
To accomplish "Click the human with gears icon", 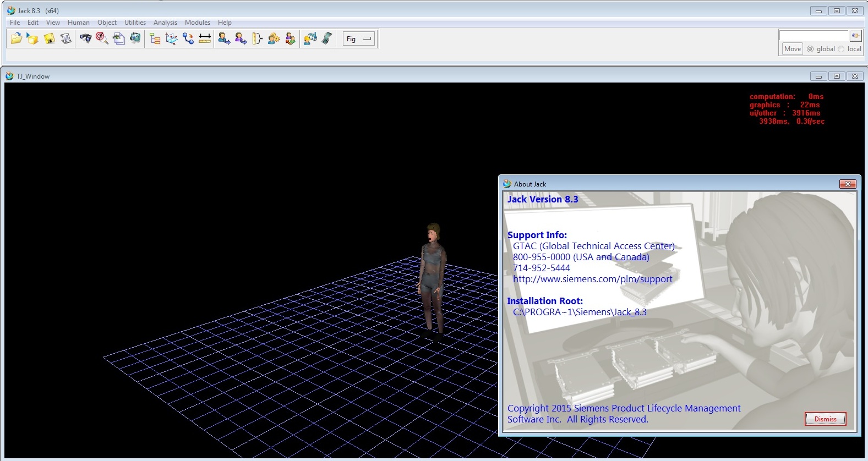I will [x=274, y=39].
